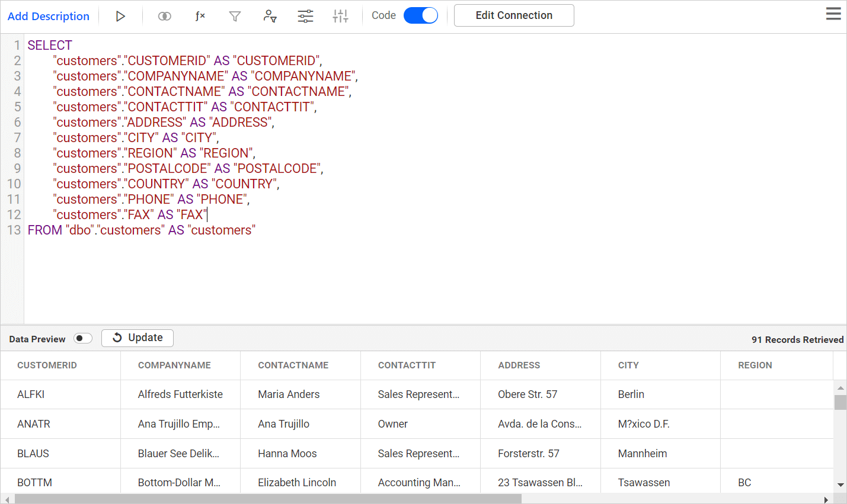847x504 pixels.
Task: Run the query with the play icon
Action: tap(120, 16)
